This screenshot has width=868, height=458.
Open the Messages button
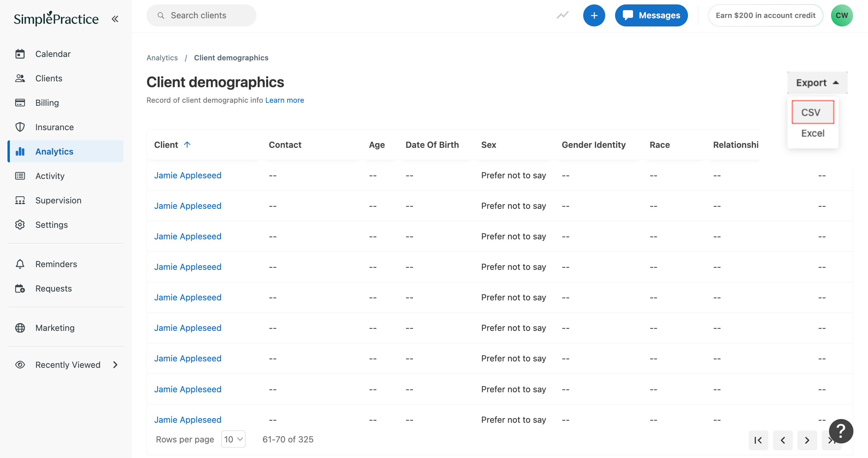[x=651, y=15]
